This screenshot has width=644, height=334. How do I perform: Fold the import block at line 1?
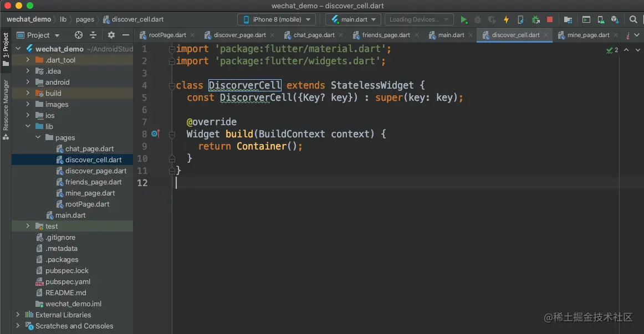[172, 49]
